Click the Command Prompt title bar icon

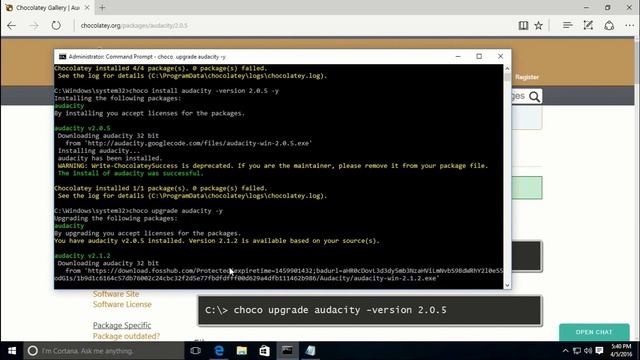click(x=62, y=57)
